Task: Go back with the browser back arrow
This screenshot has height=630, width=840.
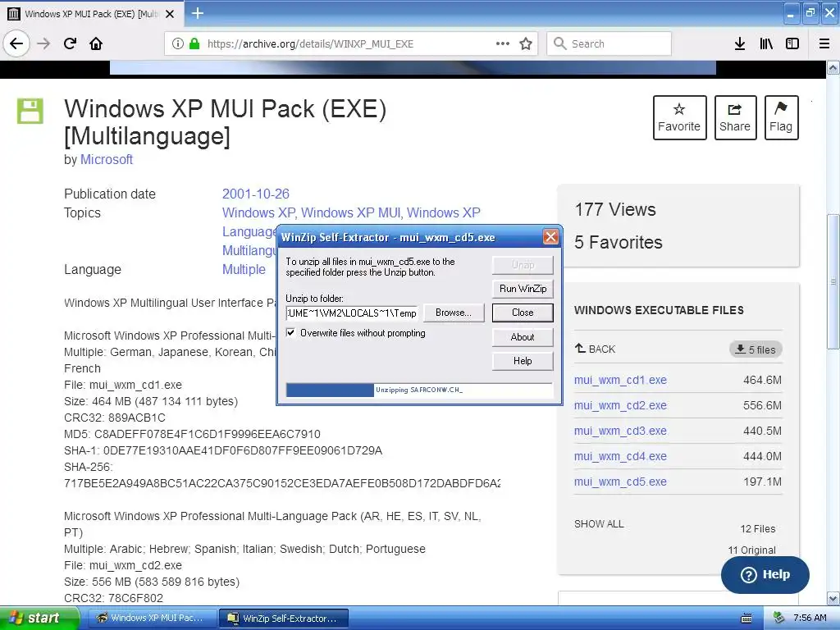Action: 16,43
